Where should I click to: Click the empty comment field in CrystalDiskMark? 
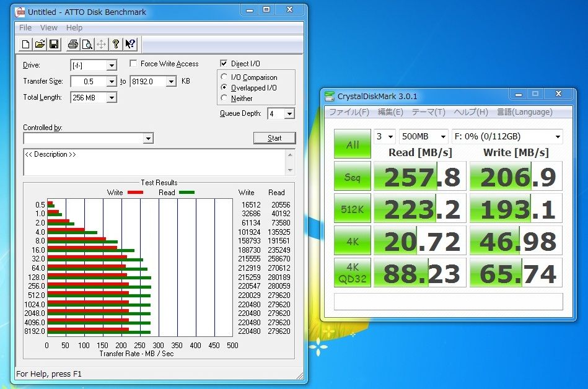tap(449, 302)
